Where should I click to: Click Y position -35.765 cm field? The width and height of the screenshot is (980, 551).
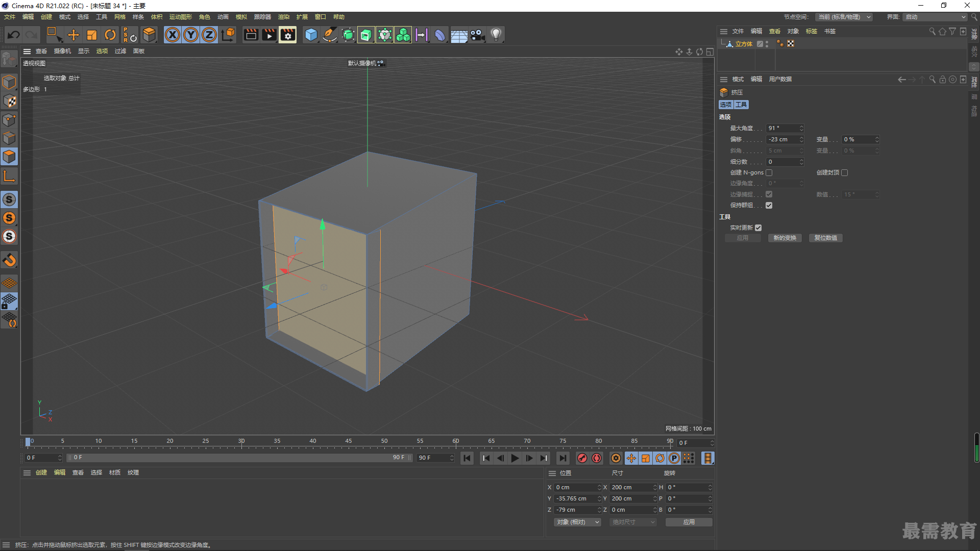tap(575, 498)
